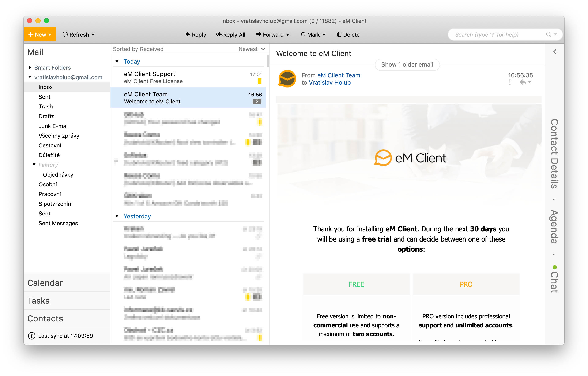Click the search magnifier icon
This screenshot has width=588, height=376.
[549, 34]
